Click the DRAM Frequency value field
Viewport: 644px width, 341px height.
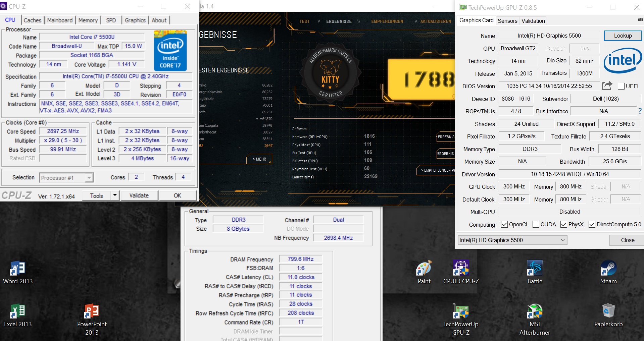click(x=301, y=259)
